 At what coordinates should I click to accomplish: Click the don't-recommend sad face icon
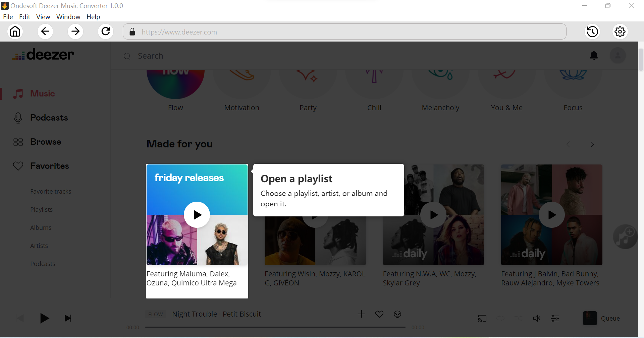[397, 314]
